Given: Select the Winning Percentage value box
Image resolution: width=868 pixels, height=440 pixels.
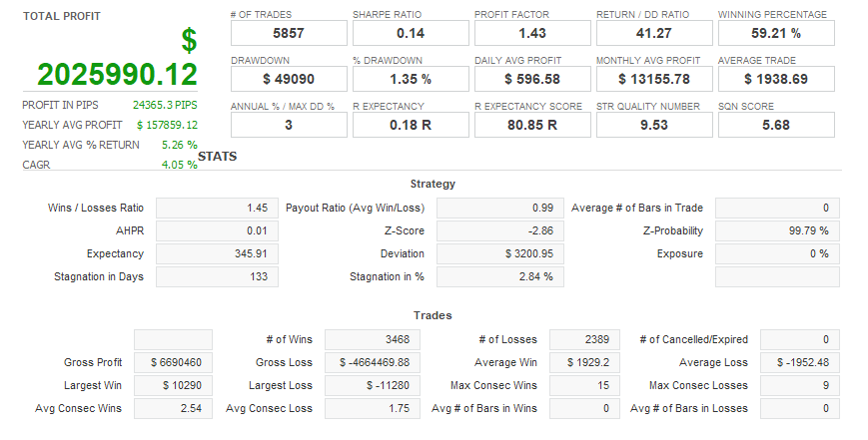Looking at the screenshot, I should pos(776,33).
